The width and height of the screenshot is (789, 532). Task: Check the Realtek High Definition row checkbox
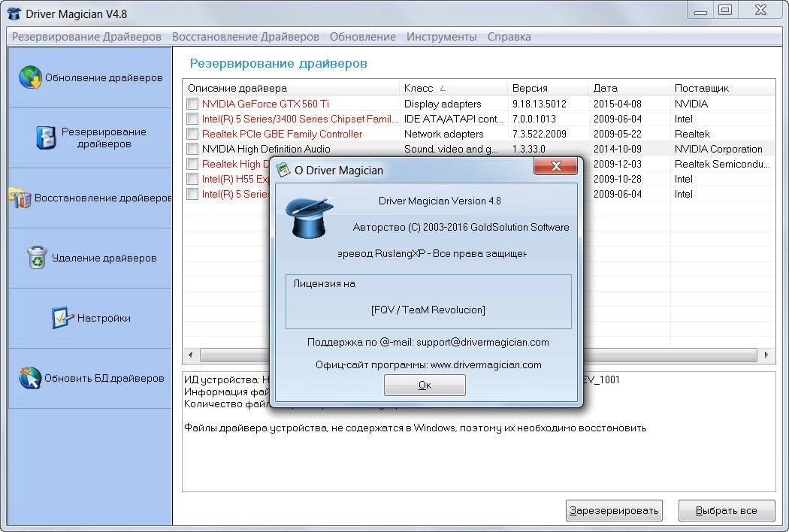click(x=192, y=164)
